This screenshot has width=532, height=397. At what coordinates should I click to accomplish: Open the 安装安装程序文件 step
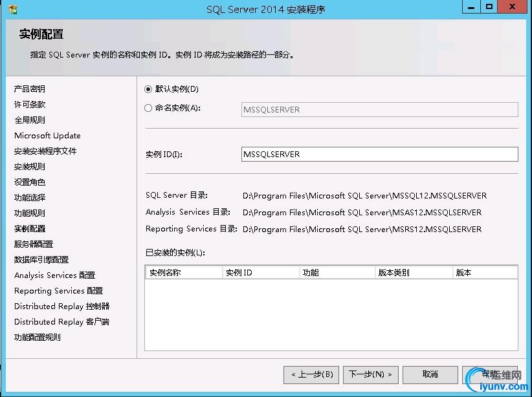[x=45, y=151]
